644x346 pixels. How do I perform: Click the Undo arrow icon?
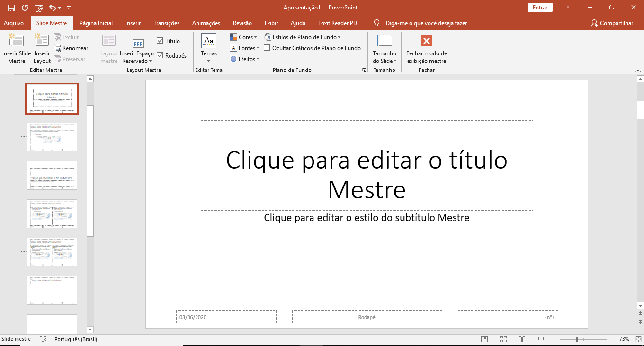pos(52,8)
